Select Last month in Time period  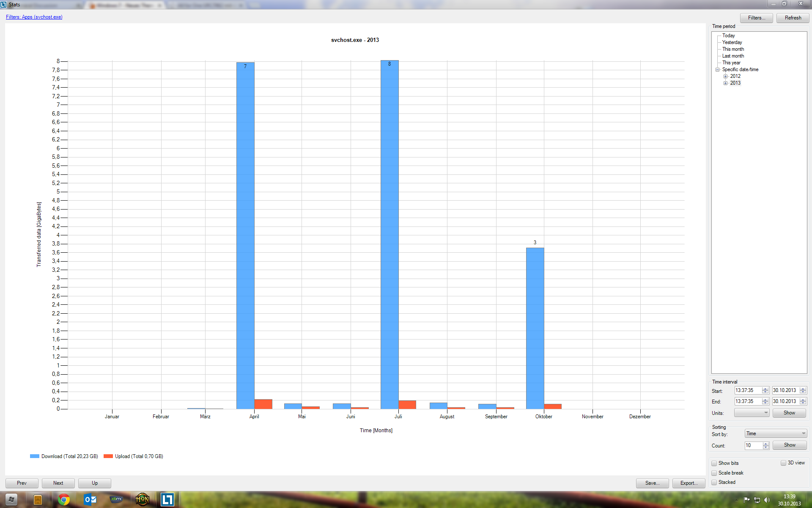733,56
